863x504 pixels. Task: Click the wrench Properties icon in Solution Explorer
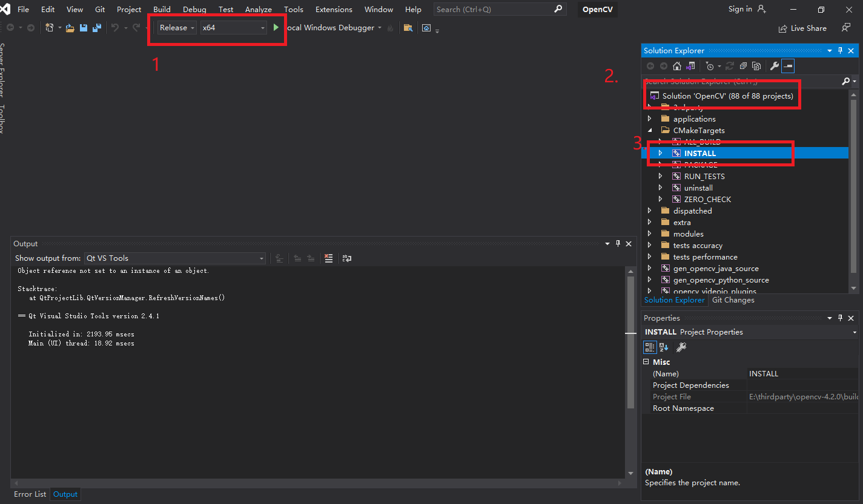click(774, 66)
